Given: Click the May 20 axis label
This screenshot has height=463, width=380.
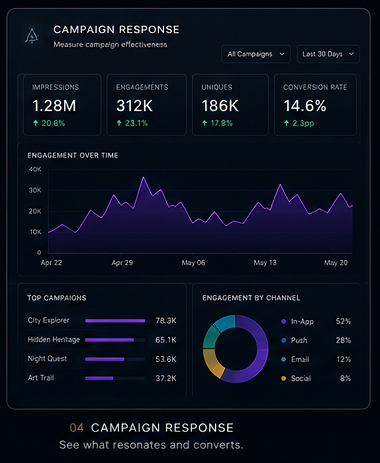Looking at the screenshot, I should pyautogui.click(x=336, y=263).
